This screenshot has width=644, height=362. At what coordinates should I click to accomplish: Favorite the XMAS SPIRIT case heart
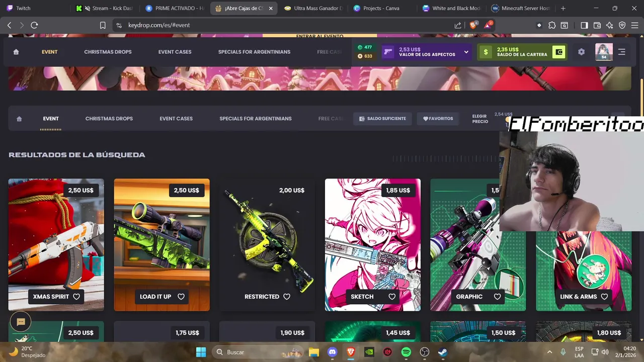[76, 297]
